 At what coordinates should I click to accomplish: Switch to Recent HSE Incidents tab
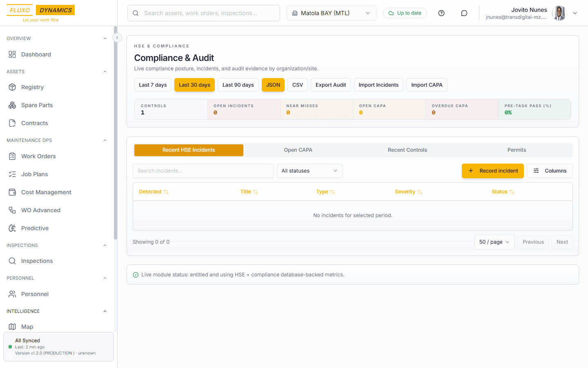pyautogui.click(x=189, y=150)
